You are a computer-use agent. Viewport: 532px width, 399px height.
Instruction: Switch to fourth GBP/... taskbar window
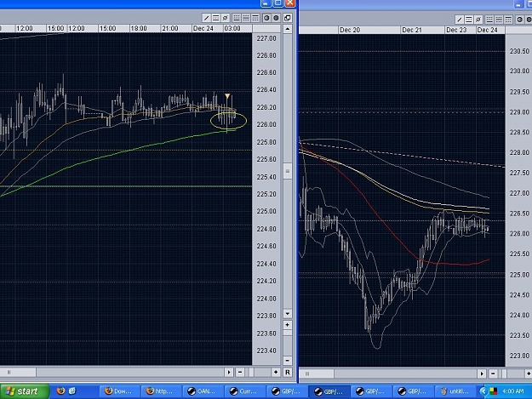click(x=413, y=391)
